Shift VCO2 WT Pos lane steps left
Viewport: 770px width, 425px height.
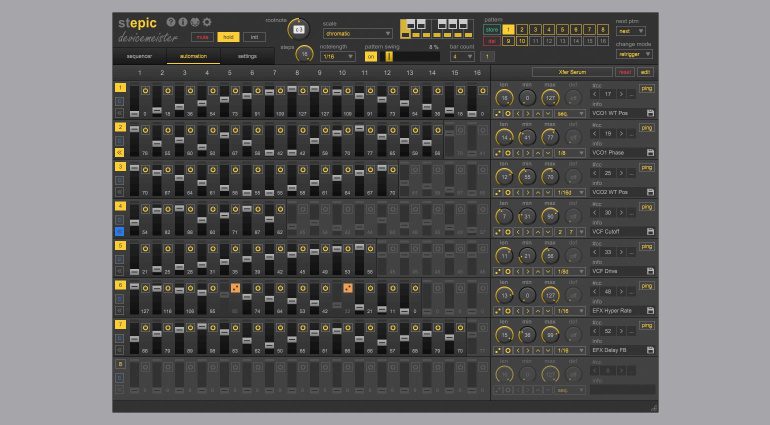click(x=518, y=193)
